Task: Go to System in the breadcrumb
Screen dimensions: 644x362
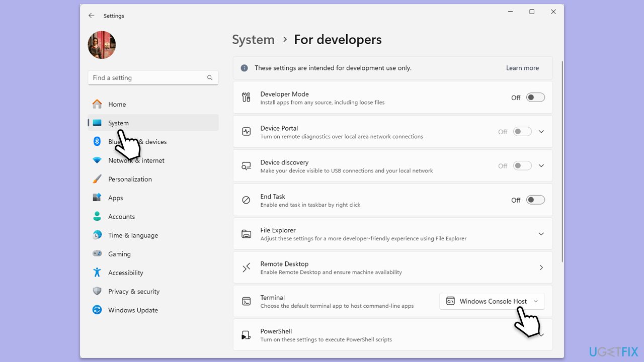Action: point(253,40)
